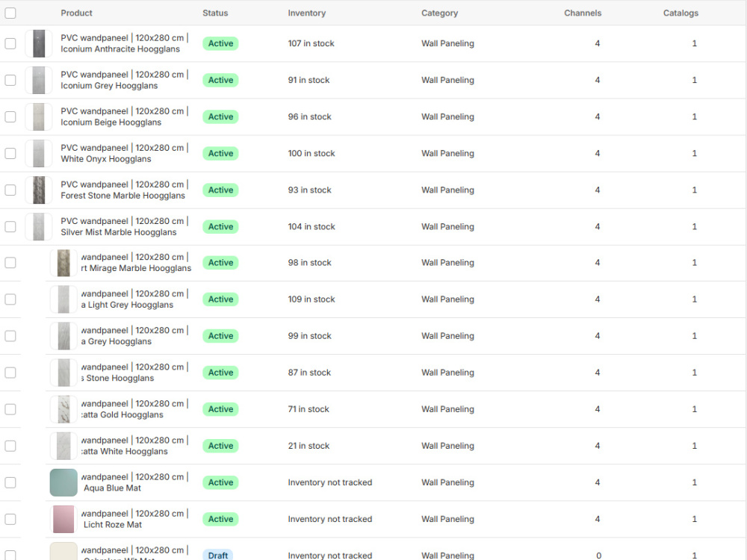Open product Aqua Blue Mat

pyautogui.click(x=134, y=482)
